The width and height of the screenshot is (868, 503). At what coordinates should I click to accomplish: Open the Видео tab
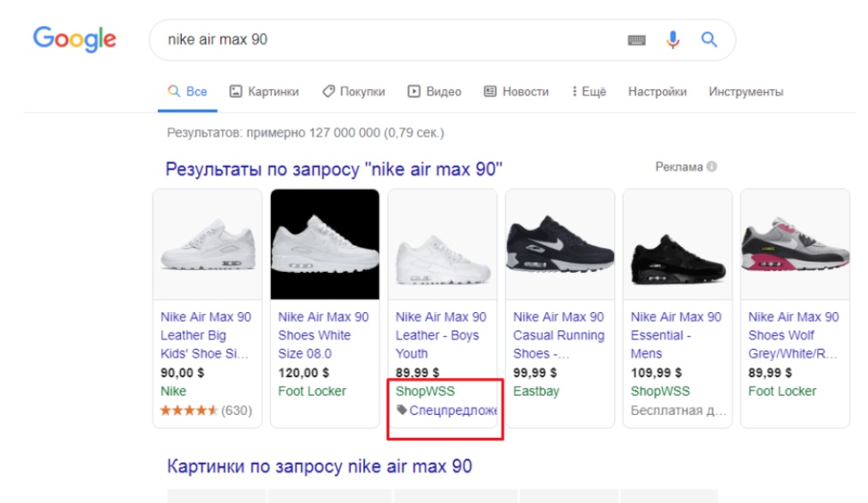click(x=434, y=92)
